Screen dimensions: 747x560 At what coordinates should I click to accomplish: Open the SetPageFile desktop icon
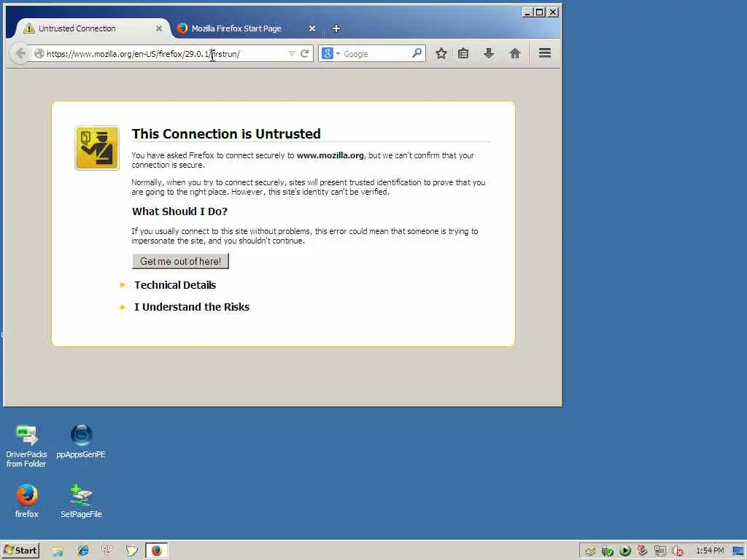81,501
